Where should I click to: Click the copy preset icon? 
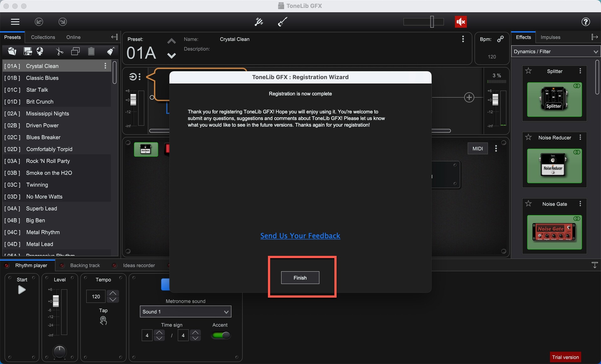(75, 51)
